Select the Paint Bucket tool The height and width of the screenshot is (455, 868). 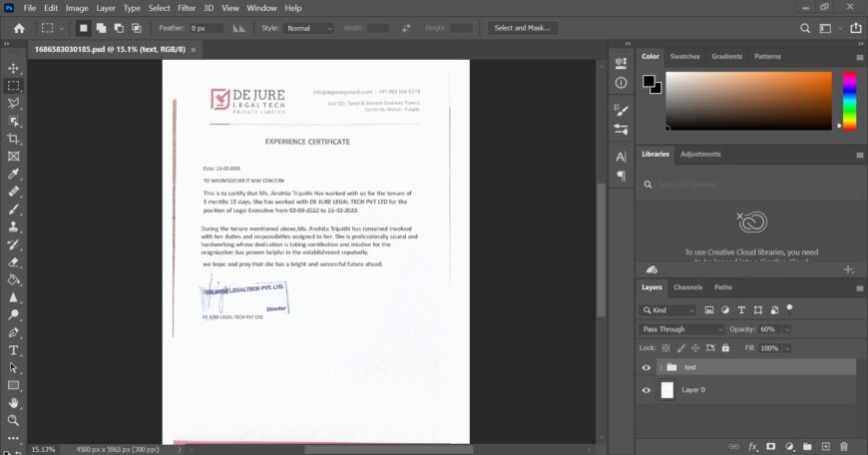[13, 279]
